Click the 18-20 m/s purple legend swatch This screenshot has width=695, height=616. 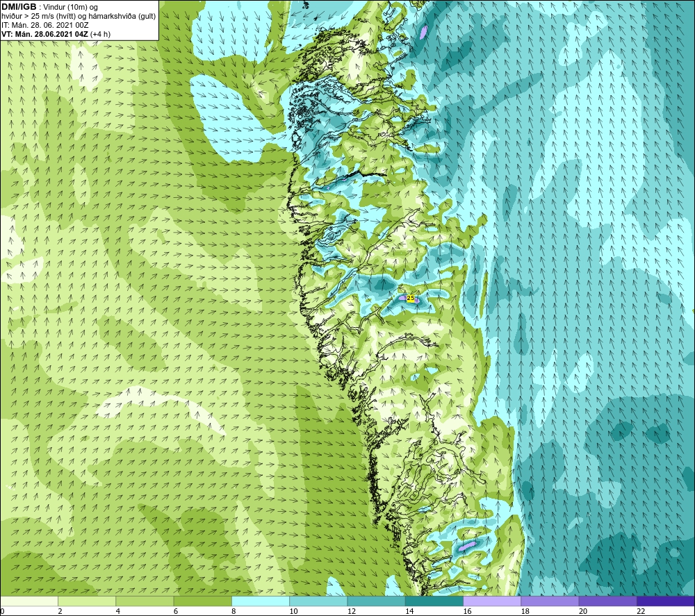click(x=550, y=601)
